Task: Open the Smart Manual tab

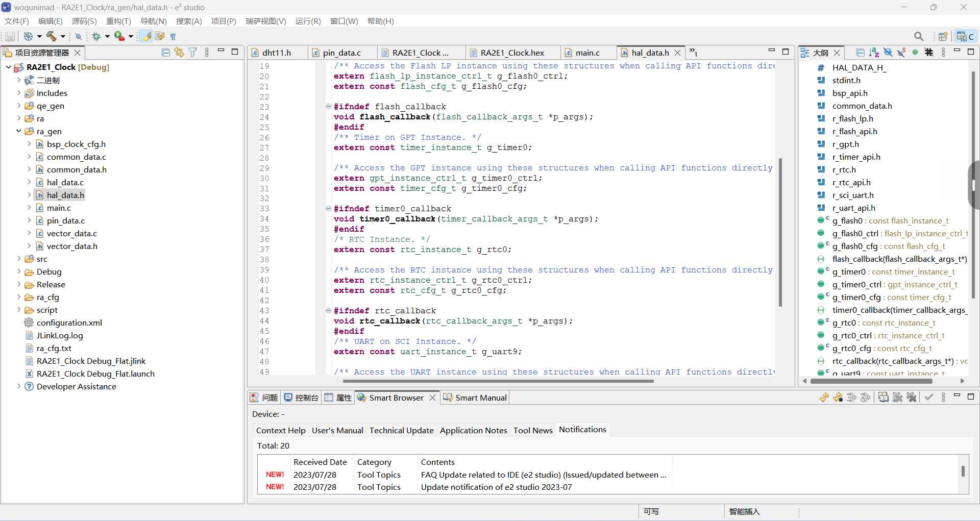Action: [x=475, y=398]
